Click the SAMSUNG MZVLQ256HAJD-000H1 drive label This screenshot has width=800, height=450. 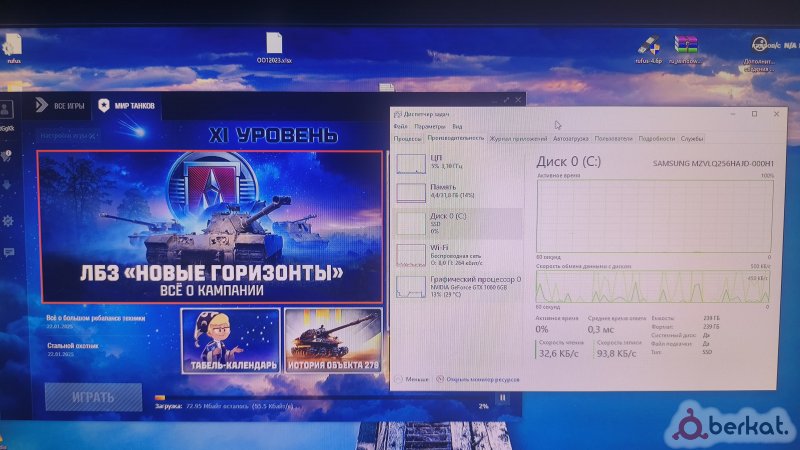(x=713, y=164)
